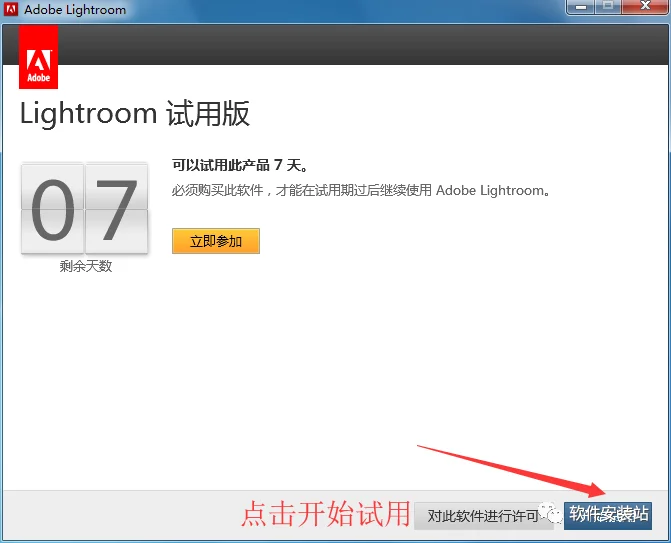Image resolution: width=671 pixels, height=543 pixels.
Task: Click the 必须购买此软件 notice text
Action: click(x=361, y=190)
